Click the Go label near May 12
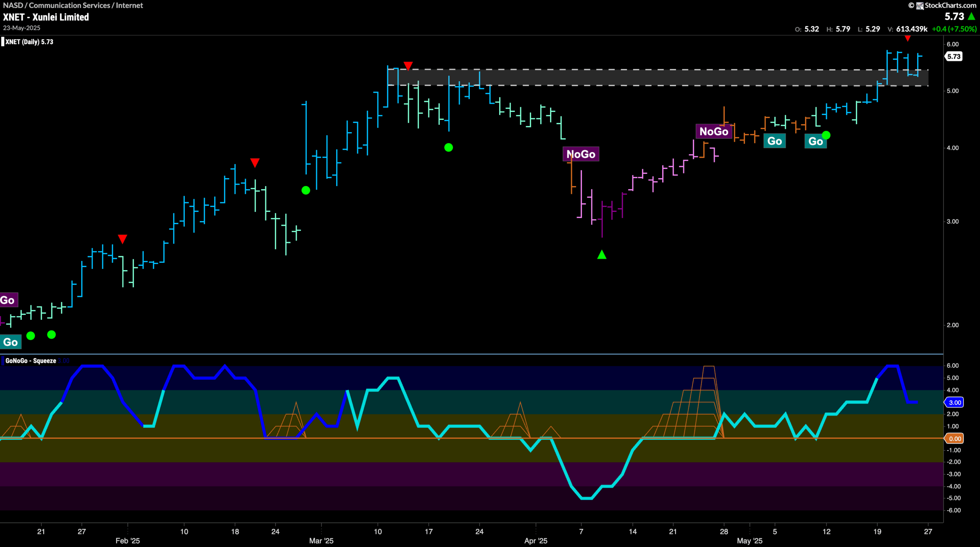This screenshot has height=547, width=980. [x=815, y=141]
